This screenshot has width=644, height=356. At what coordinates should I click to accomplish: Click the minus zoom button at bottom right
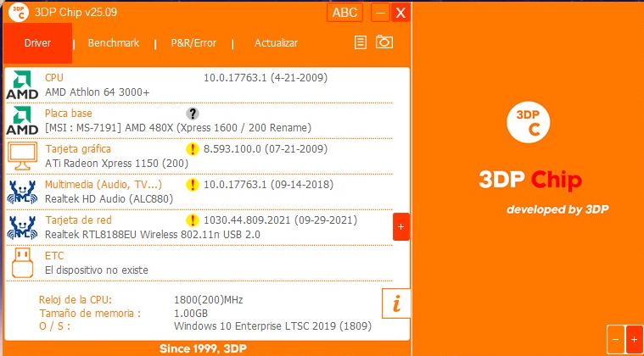pyautogui.click(x=615, y=340)
